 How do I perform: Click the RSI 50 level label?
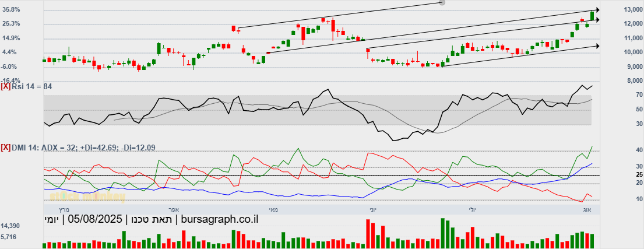tap(639, 109)
